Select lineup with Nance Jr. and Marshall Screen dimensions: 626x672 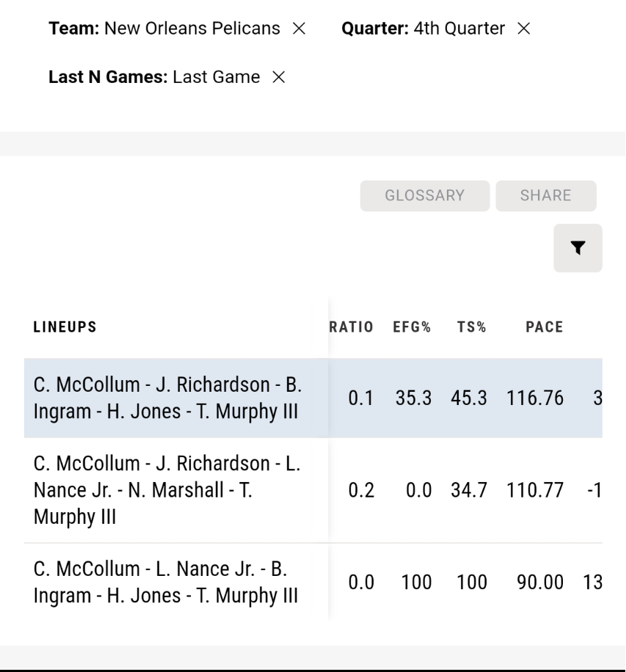(x=313, y=490)
